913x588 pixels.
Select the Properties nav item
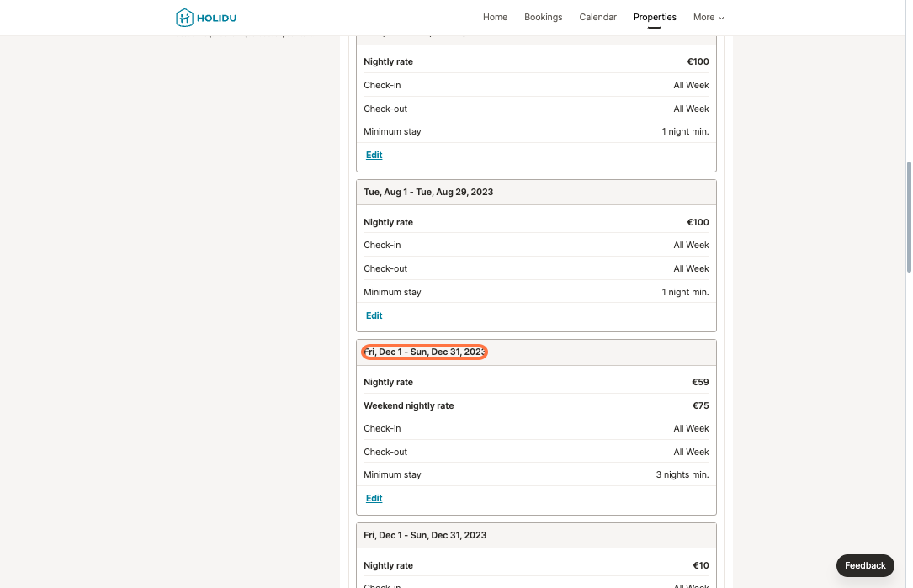point(655,18)
